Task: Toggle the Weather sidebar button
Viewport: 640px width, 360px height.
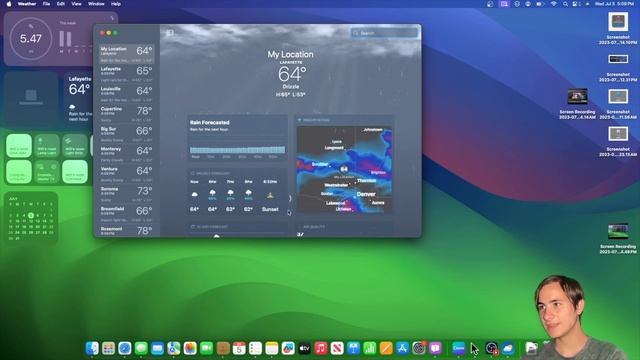Action: point(170,33)
